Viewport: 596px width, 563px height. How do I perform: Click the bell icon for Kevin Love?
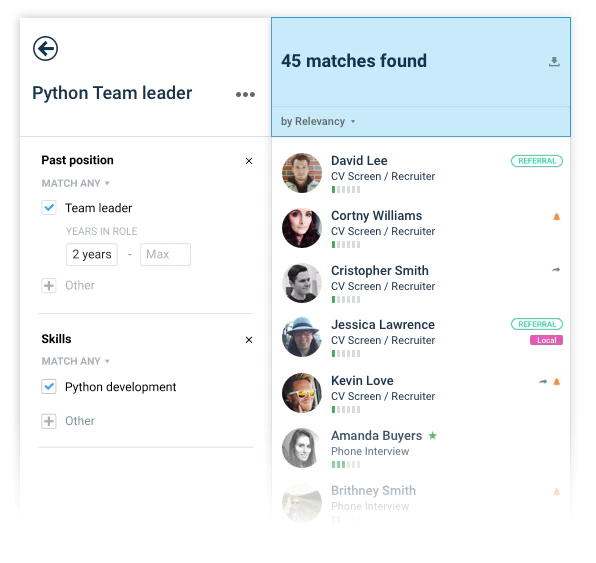(x=556, y=382)
